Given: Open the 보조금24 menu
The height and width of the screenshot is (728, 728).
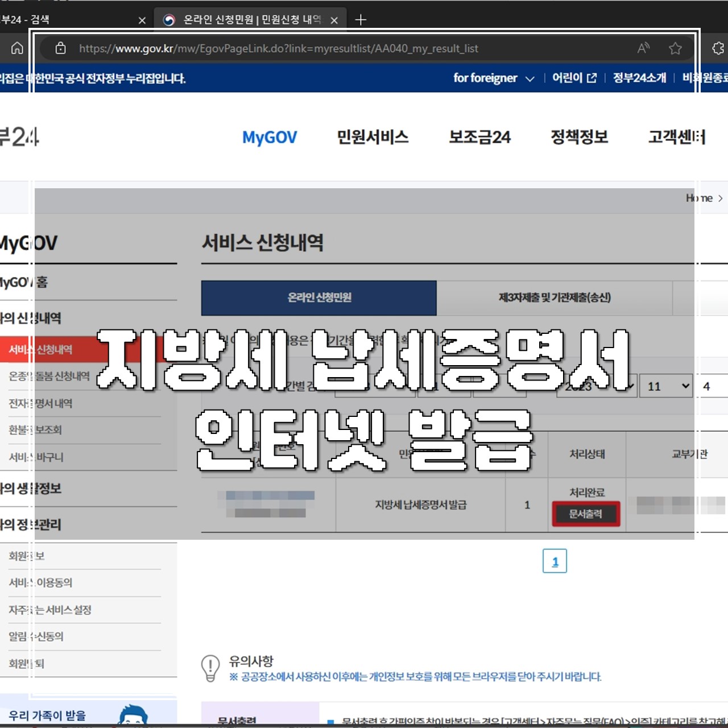Looking at the screenshot, I should coord(480,137).
